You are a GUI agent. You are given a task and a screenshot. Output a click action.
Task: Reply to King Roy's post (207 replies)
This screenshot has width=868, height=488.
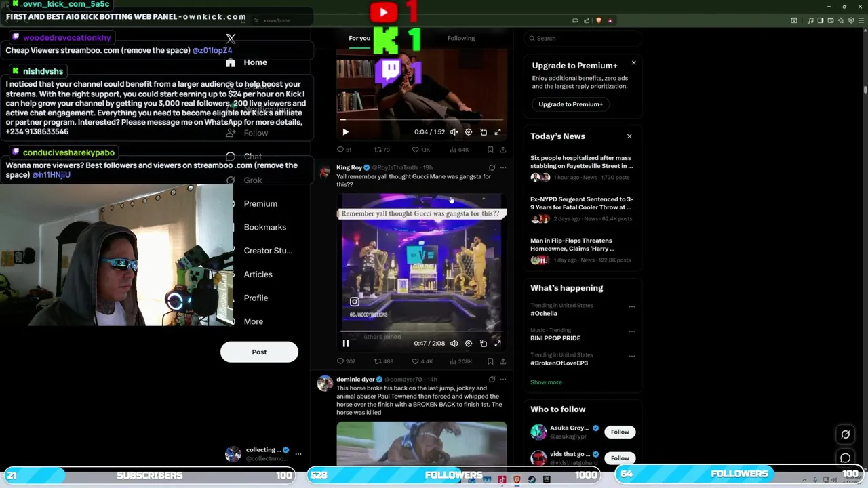click(x=346, y=361)
